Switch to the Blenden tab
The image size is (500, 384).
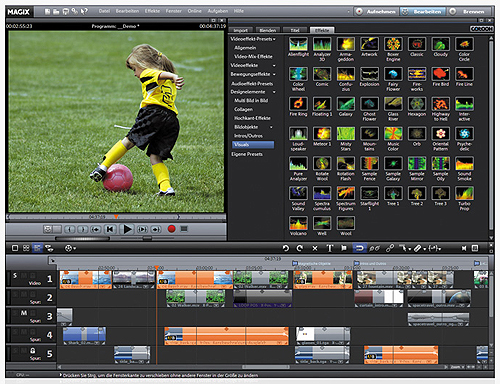coord(268,30)
